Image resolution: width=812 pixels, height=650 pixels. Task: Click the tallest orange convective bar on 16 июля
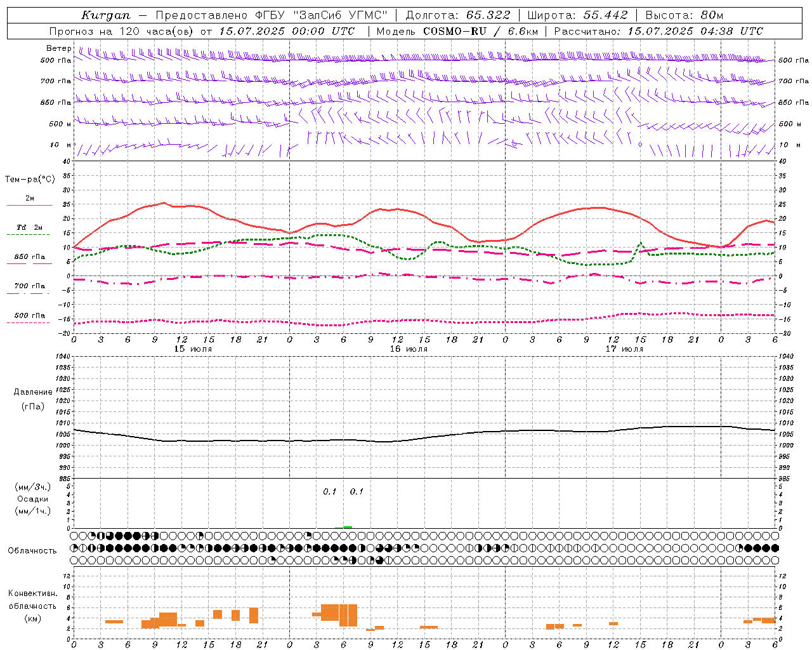(348, 615)
